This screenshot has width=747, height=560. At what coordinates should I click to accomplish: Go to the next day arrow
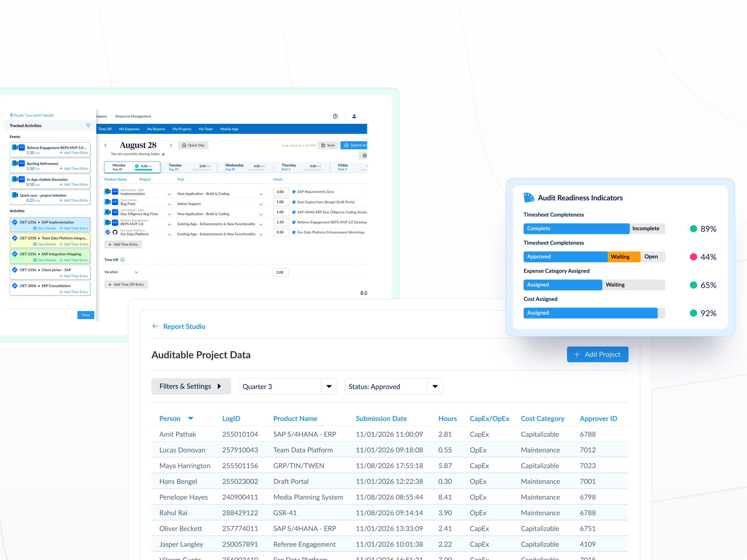coord(171,146)
